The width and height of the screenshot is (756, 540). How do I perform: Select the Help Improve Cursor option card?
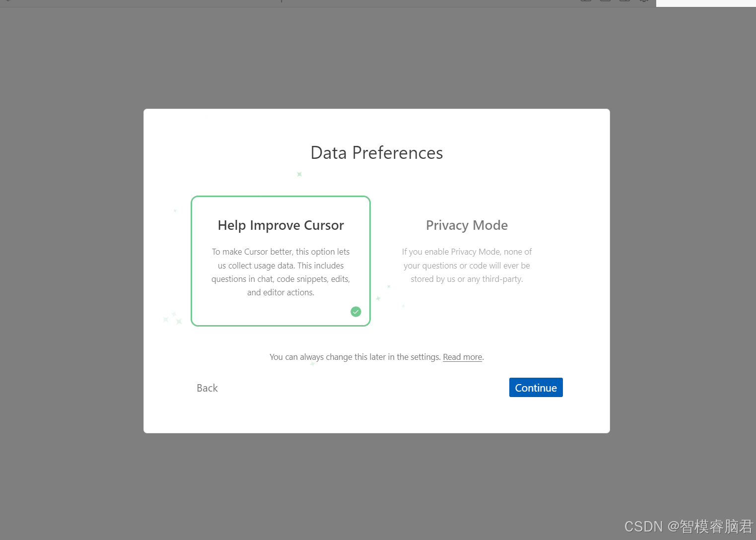pos(280,261)
